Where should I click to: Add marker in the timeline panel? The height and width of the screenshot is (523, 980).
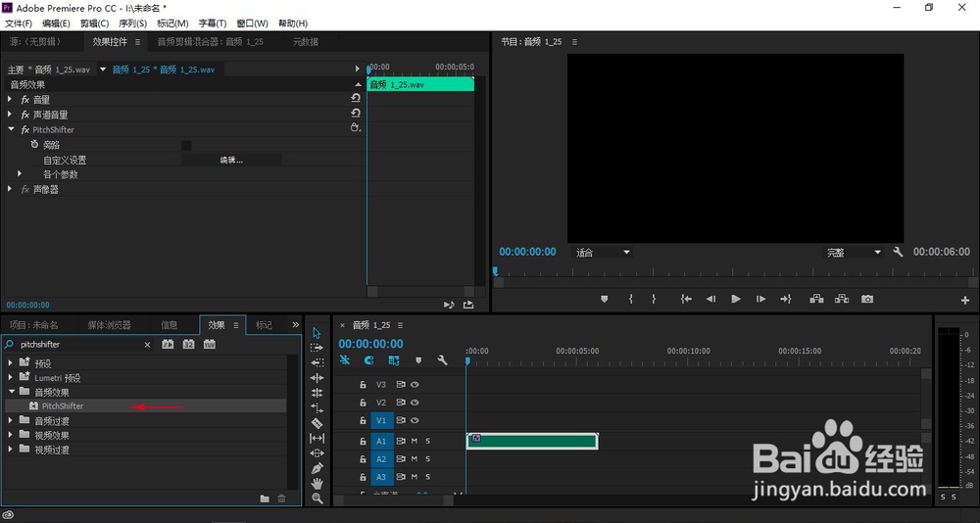(418, 359)
